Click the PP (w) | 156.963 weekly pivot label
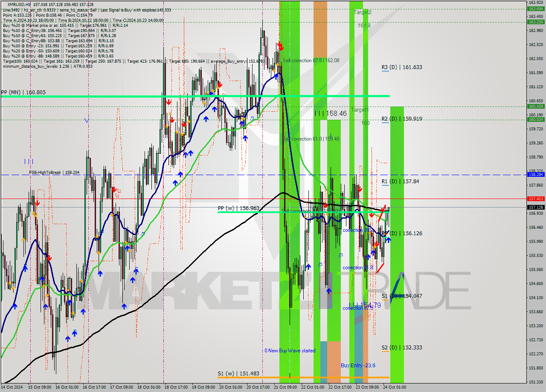This screenshot has height=392, width=546. point(238,208)
